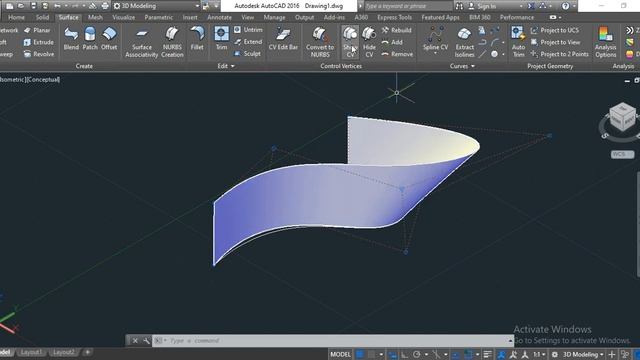This screenshot has height=360, width=640.
Task: Open the Home ribbon tab
Action: (x=16, y=17)
